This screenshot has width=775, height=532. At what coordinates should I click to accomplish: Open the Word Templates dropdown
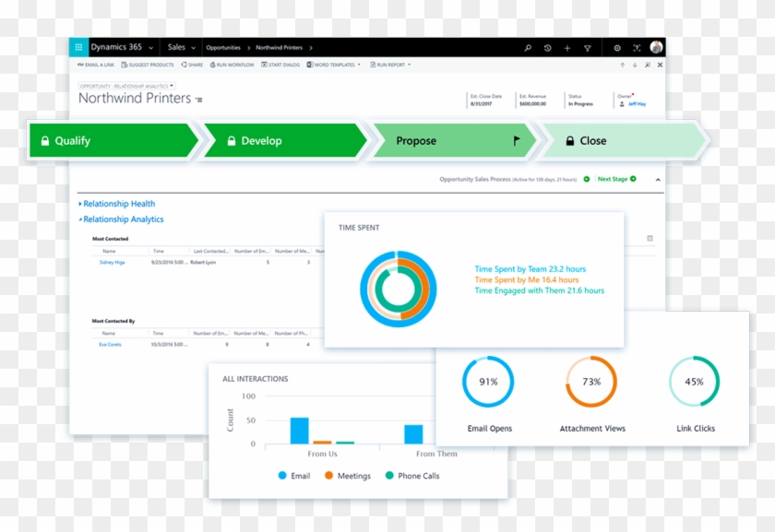coord(334,65)
